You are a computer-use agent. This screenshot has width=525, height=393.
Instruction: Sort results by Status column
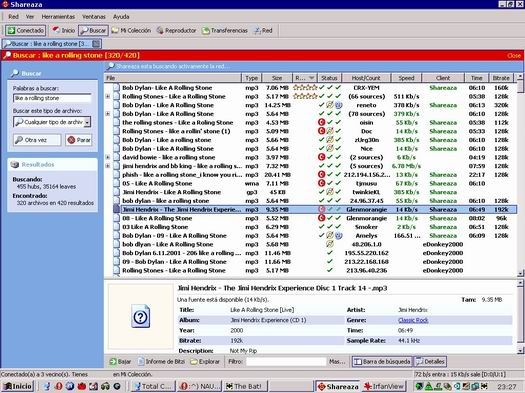pos(329,78)
